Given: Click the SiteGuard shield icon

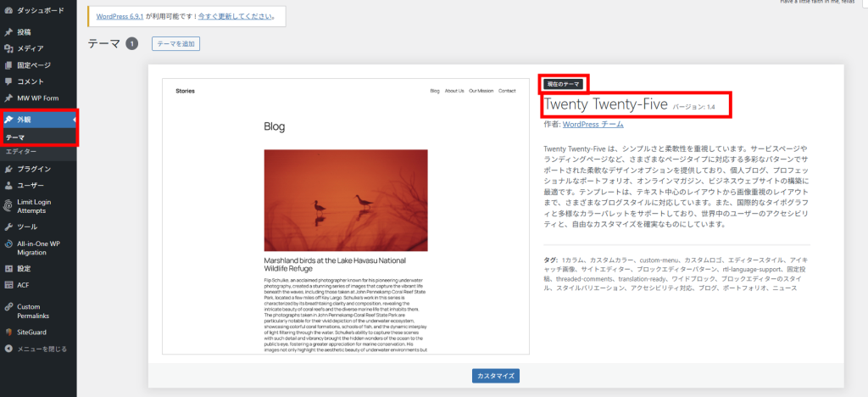Looking at the screenshot, I should (8, 333).
